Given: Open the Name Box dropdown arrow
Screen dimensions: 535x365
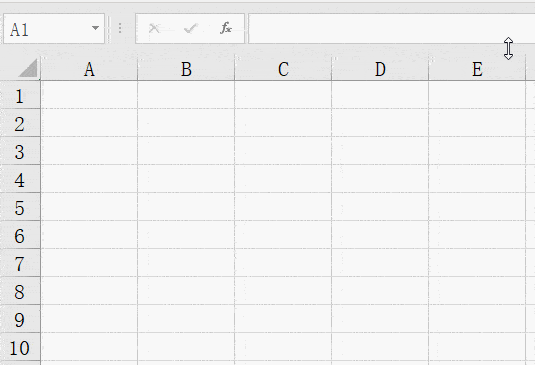Looking at the screenshot, I should pyautogui.click(x=96, y=28).
